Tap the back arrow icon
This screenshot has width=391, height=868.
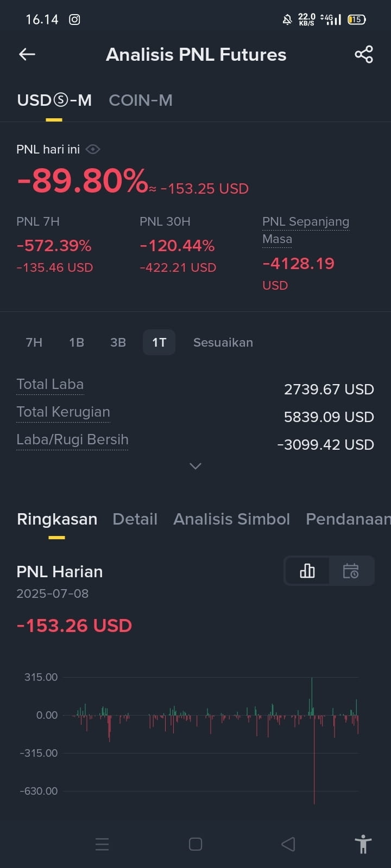pyautogui.click(x=27, y=54)
